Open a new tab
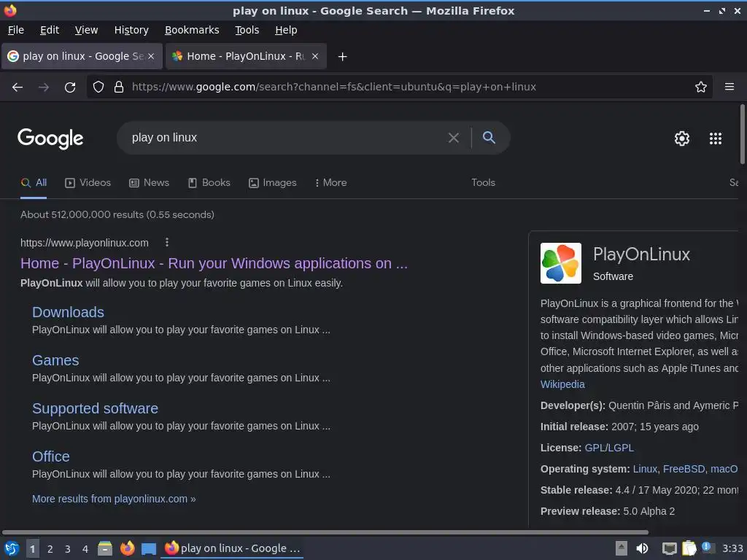The height and width of the screenshot is (560, 747). pyautogui.click(x=342, y=57)
